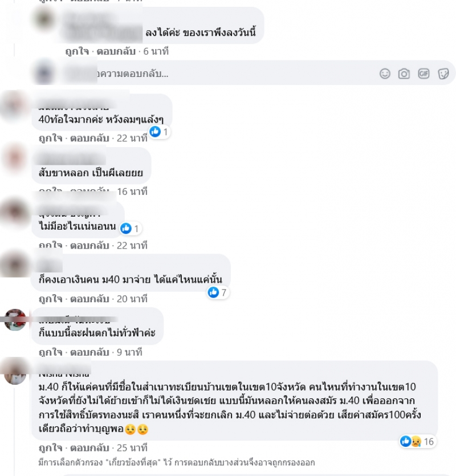Reply to the 'ลงได้ค่ะ ของเราพึ่งลงวันนี้' comment
Image resolution: width=456 pixels, height=476 pixels.
116,51
